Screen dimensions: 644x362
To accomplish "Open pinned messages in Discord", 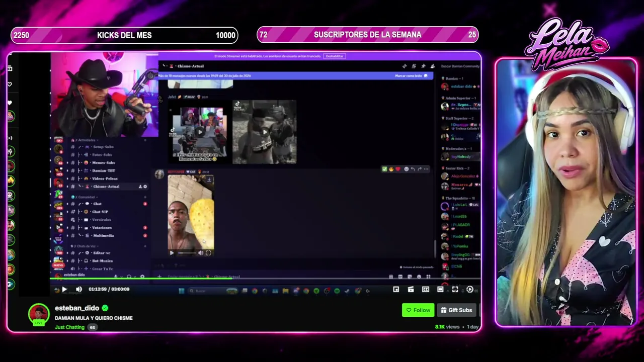I will pyautogui.click(x=423, y=66).
